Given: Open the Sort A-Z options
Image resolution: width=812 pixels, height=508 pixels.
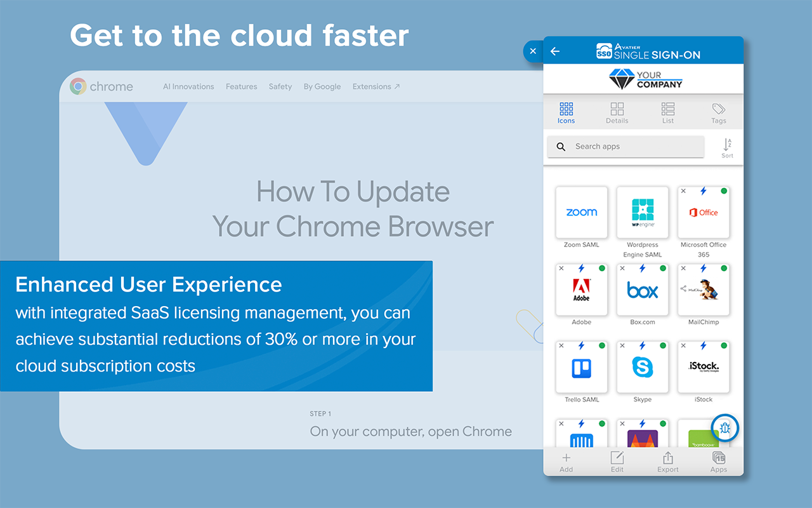Looking at the screenshot, I should [x=727, y=148].
